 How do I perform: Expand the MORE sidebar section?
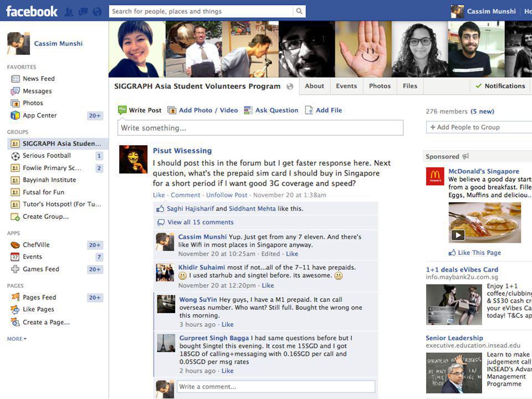(x=17, y=339)
